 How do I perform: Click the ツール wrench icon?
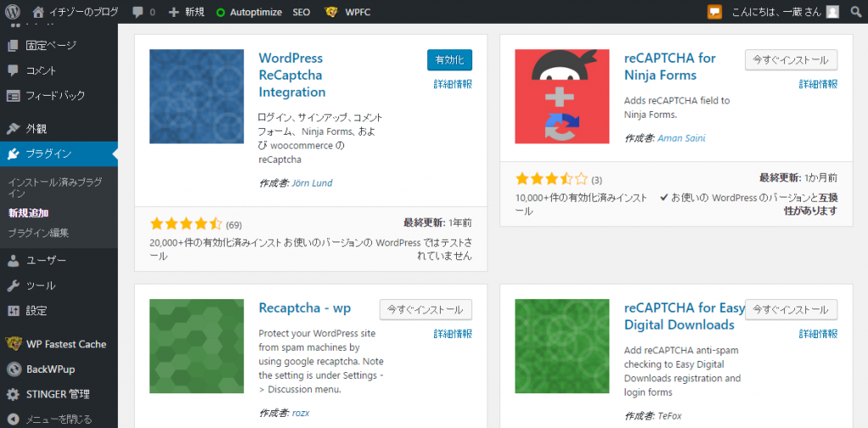(x=13, y=286)
